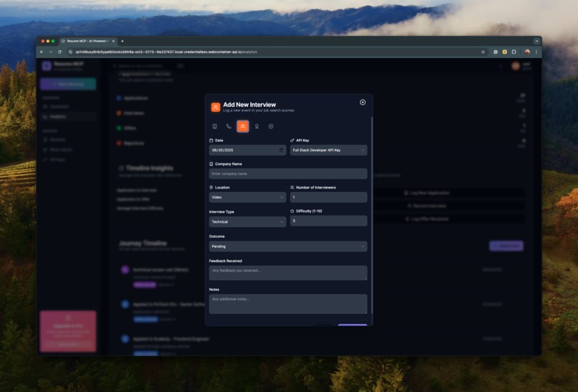The height and width of the screenshot is (392, 578).
Task: Click the Date field showing 06/30/2025
Action: pos(247,150)
